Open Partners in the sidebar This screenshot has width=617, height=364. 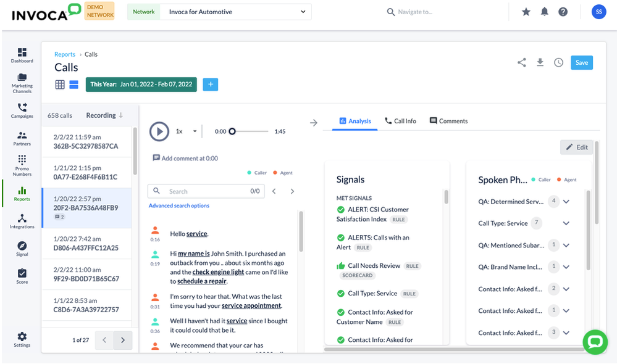point(22,138)
